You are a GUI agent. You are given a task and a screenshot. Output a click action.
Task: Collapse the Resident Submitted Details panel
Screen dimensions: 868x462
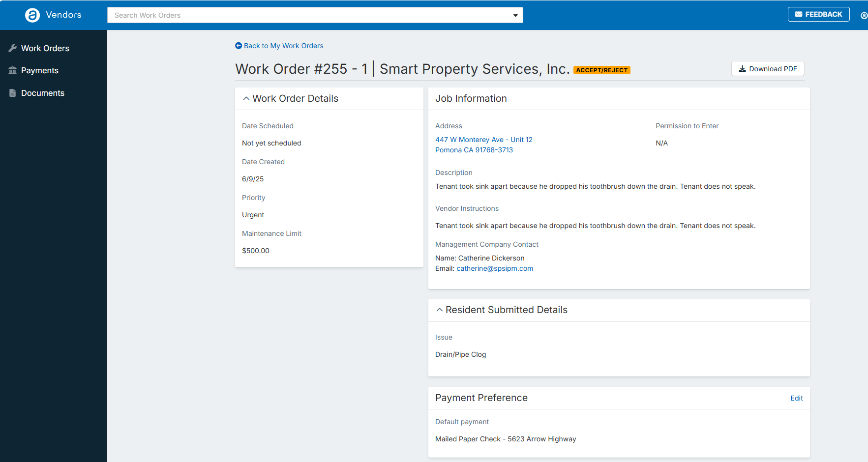[439, 310]
